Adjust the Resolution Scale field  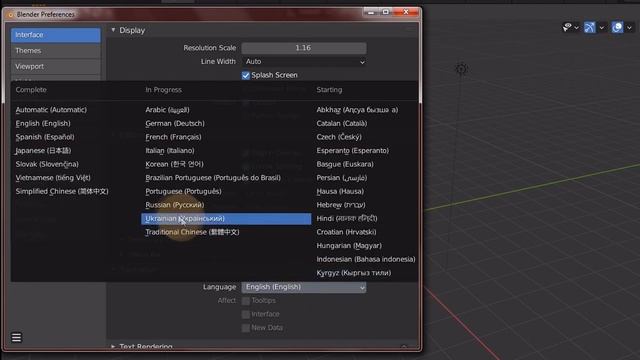304,48
